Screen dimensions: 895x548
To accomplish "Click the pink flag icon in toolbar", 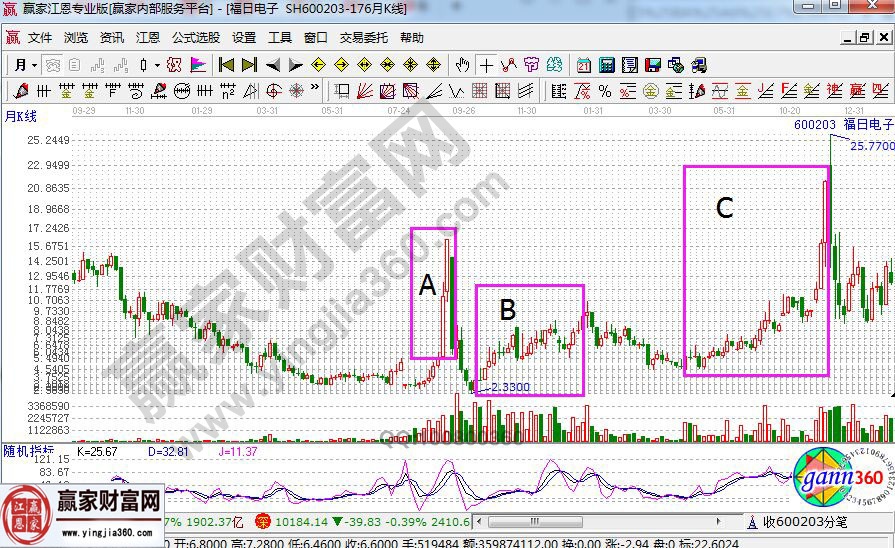I will pyautogui.click(x=198, y=65).
